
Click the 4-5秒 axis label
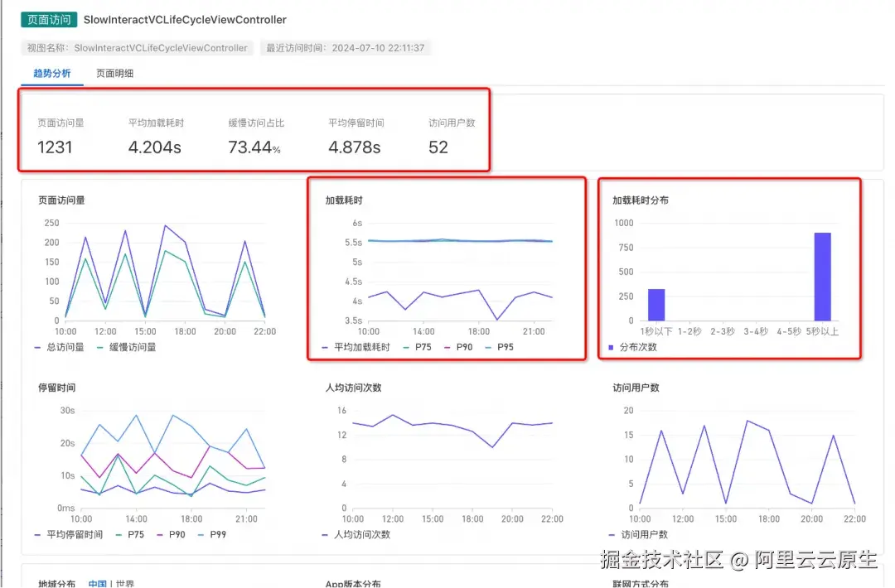coord(789,331)
